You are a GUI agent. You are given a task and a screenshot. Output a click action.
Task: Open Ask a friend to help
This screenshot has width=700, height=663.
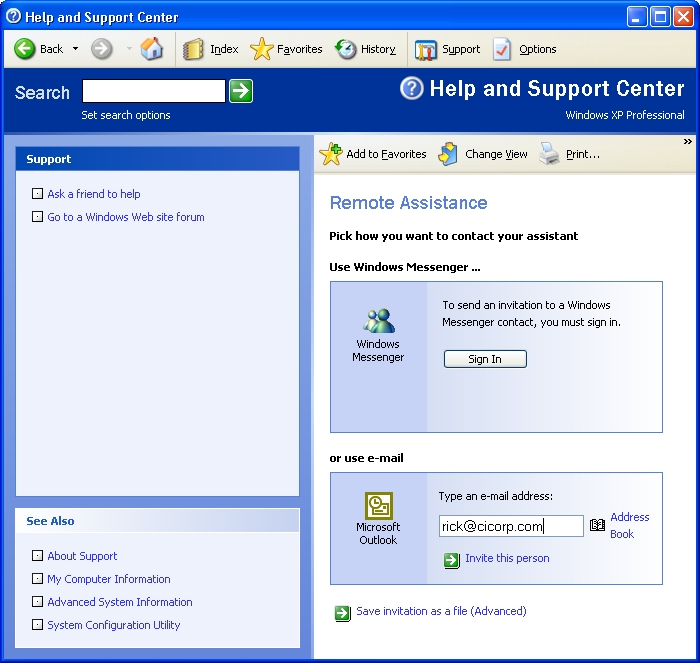(94, 194)
